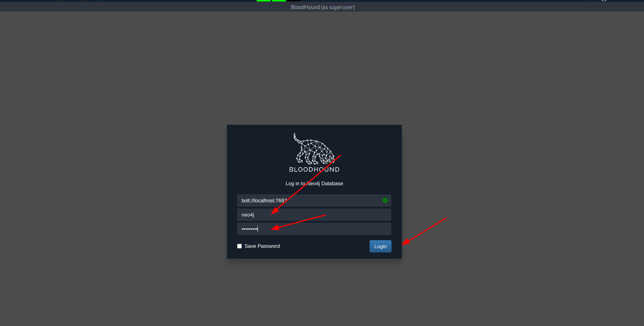Click the 'Log in to Neo4j Database' heading
644x326 pixels.
(314, 183)
